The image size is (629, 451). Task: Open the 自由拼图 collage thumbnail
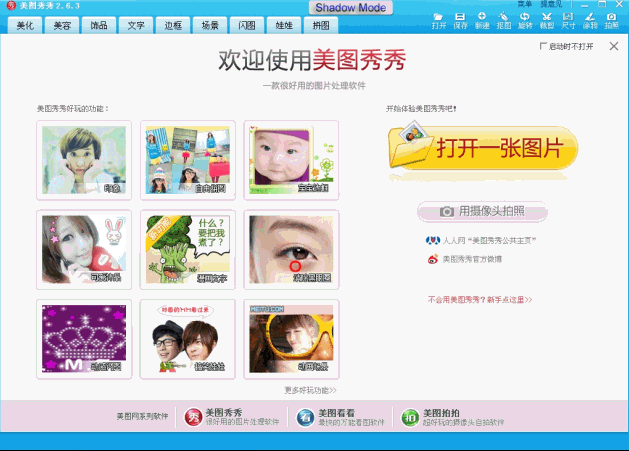[188, 160]
